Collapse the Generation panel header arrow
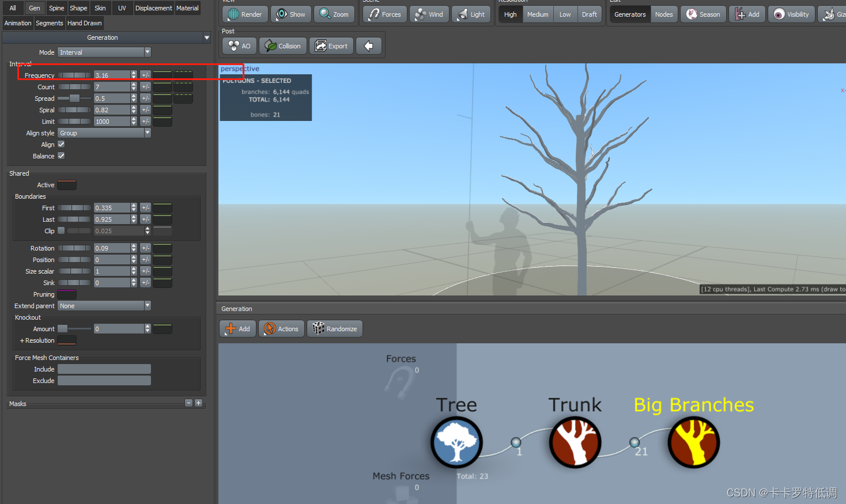The width and height of the screenshot is (846, 504). [207, 37]
